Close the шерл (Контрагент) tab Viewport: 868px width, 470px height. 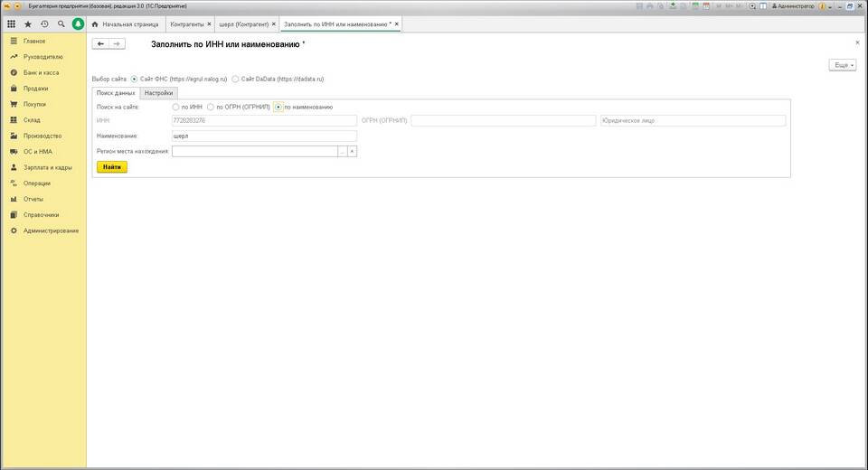273,24
